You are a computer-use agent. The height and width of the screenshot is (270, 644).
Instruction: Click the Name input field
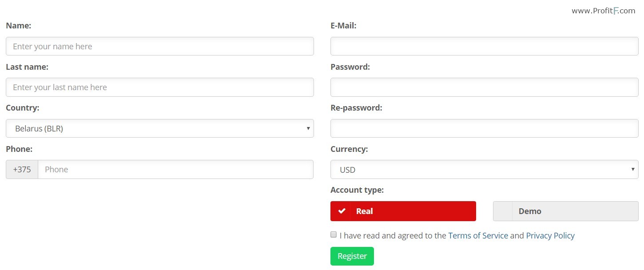pos(160,46)
